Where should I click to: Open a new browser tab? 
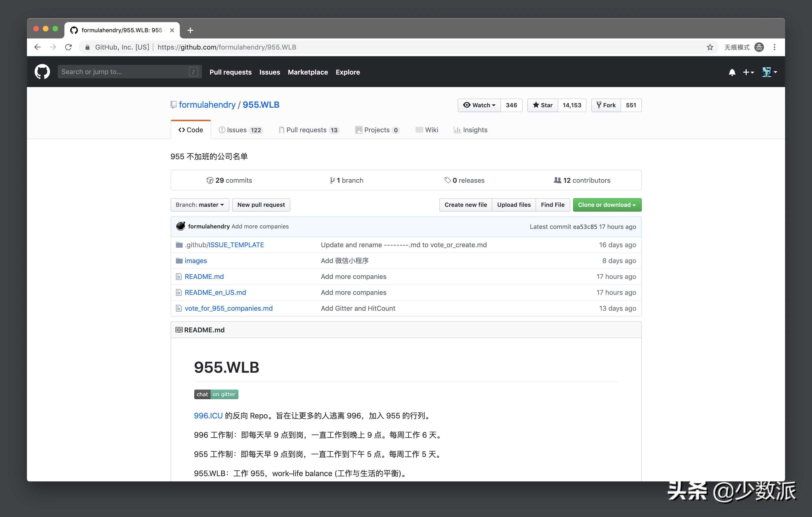190,30
